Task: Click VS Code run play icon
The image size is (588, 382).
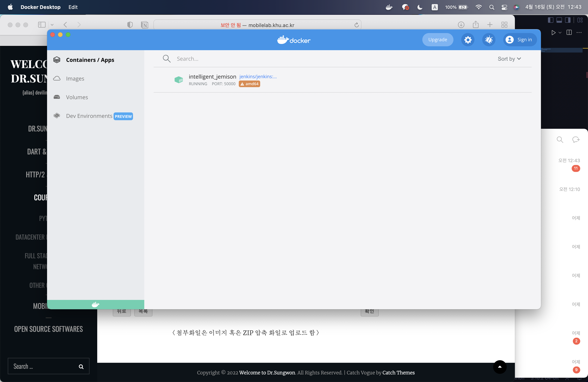Action: point(553,33)
